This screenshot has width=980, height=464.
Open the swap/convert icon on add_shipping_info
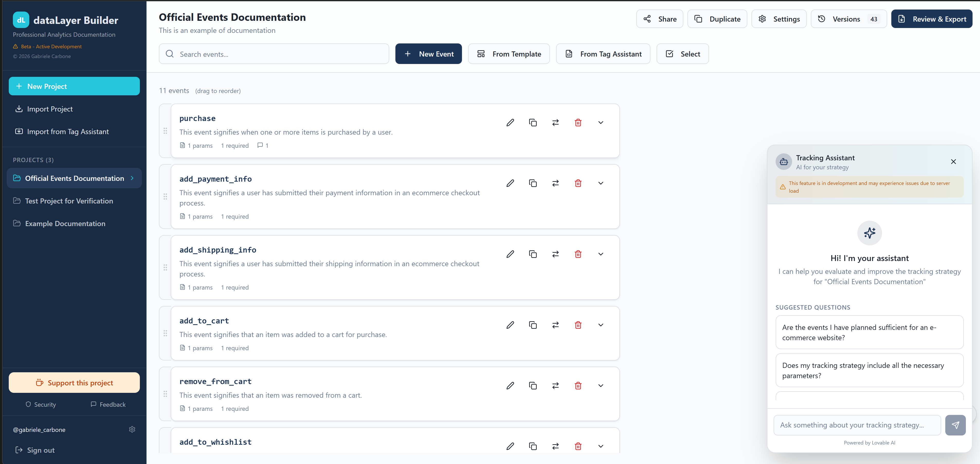point(556,254)
